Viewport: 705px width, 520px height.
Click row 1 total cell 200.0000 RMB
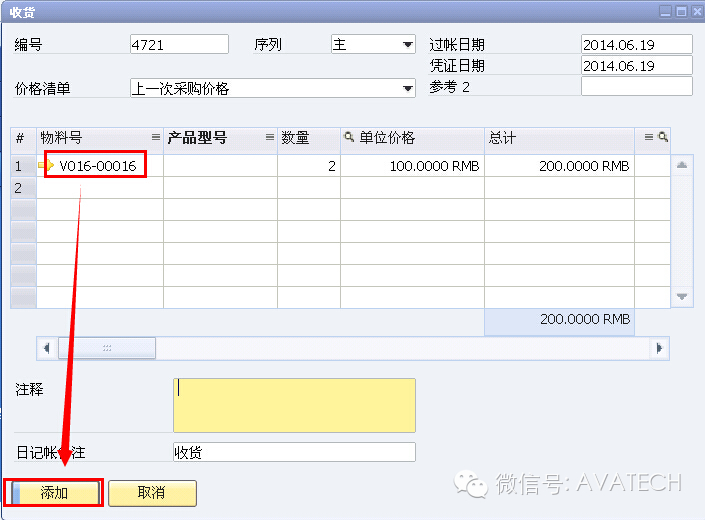(x=559, y=166)
